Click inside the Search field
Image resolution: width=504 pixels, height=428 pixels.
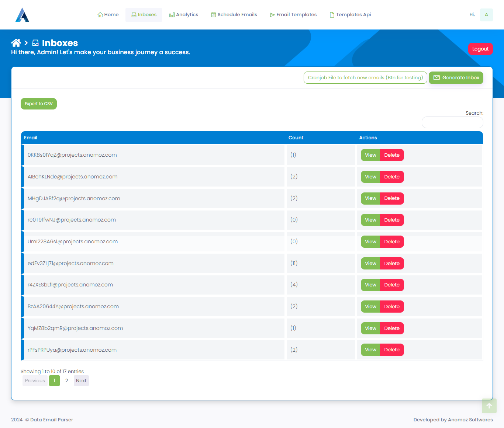(x=452, y=122)
